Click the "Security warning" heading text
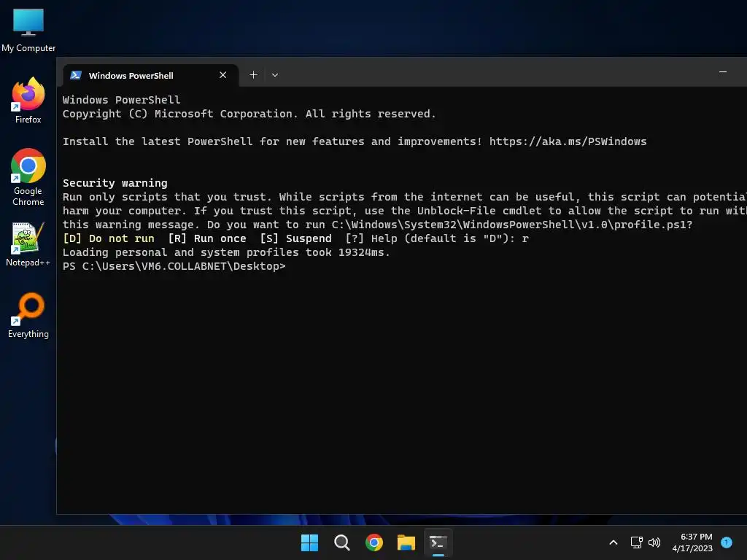 [x=115, y=183]
